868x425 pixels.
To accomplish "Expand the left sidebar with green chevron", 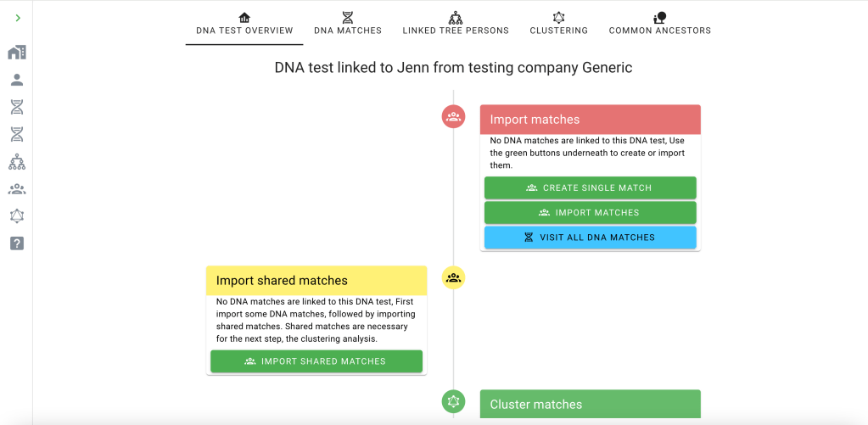I will coord(18,18).
